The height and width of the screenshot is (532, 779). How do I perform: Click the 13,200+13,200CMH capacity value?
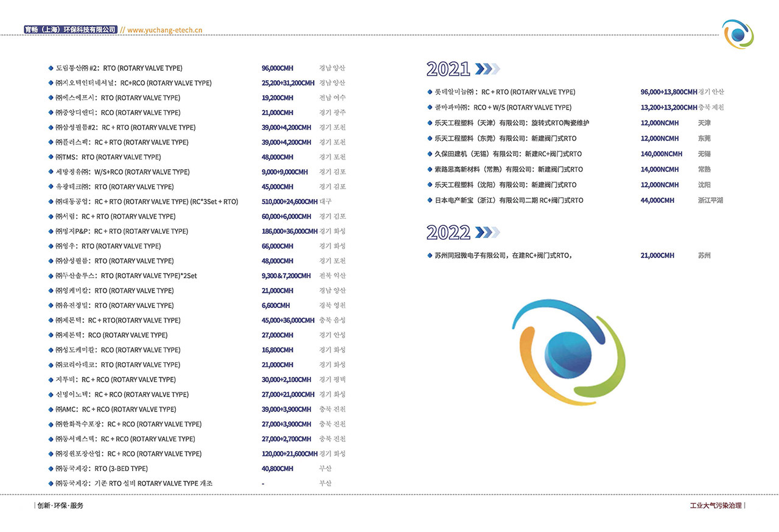pyautogui.click(x=669, y=108)
